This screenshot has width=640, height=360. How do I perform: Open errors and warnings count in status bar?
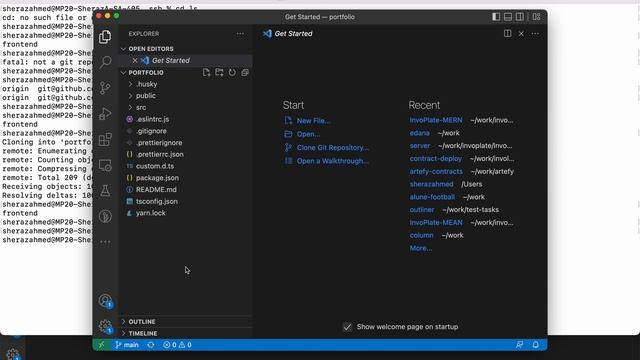point(177,345)
